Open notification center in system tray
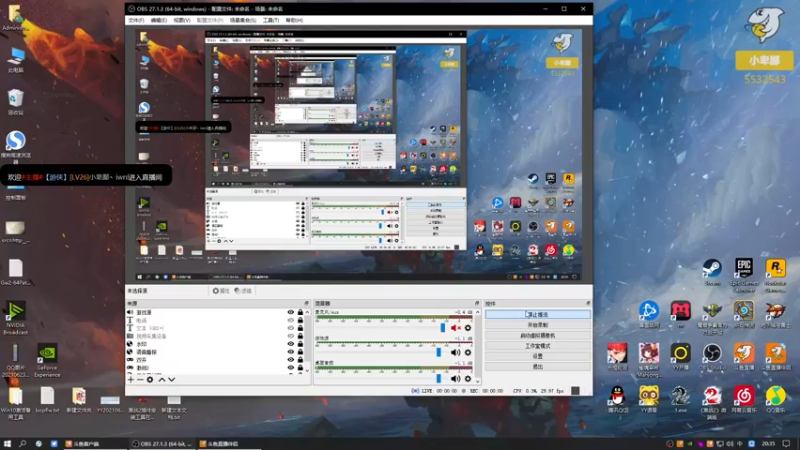Image resolution: width=800 pixels, height=450 pixels. (x=786, y=444)
